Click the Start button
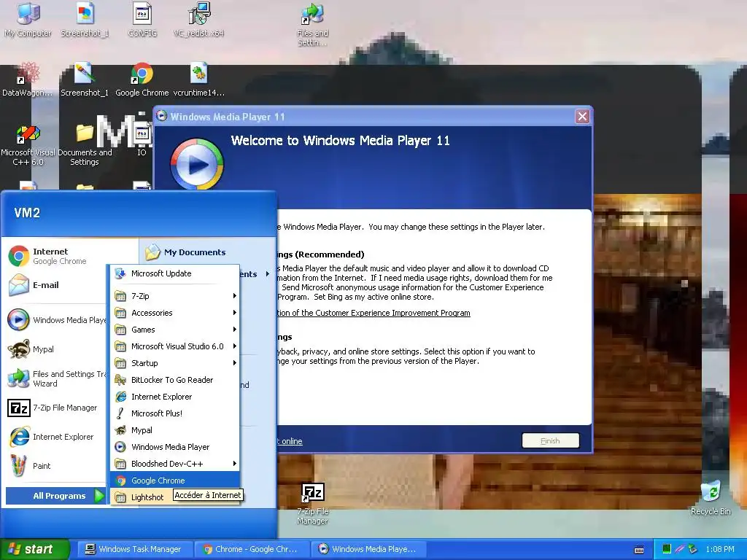The height and width of the screenshot is (560, 747). pos(34,549)
